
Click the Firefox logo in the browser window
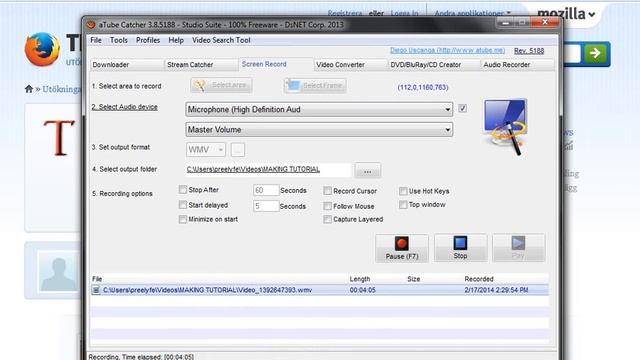(42, 49)
